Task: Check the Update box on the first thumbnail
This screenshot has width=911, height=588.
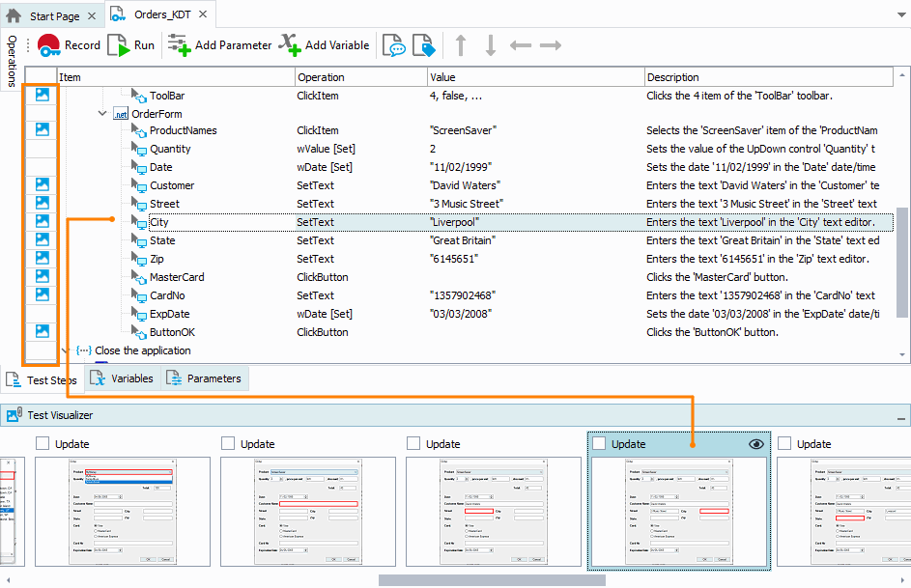Action: [41, 444]
